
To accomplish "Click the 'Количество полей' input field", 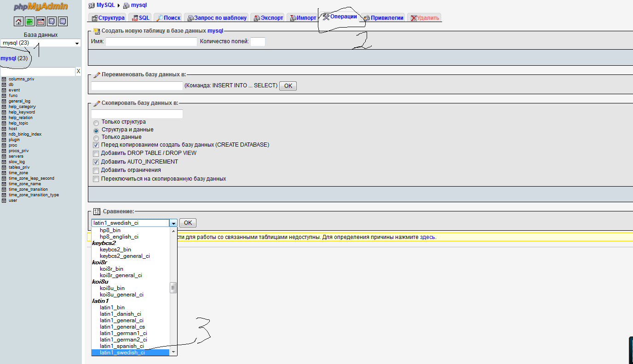I will pos(258,42).
